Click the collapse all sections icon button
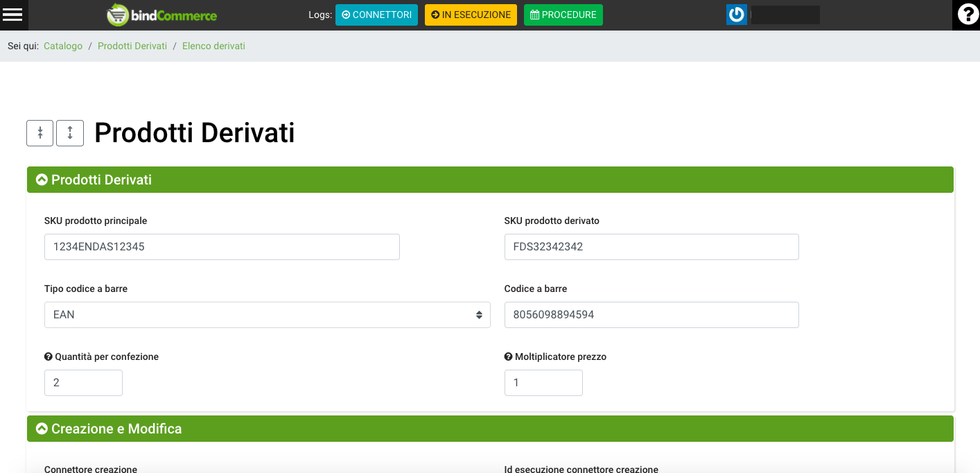The image size is (980, 473). 40,133
